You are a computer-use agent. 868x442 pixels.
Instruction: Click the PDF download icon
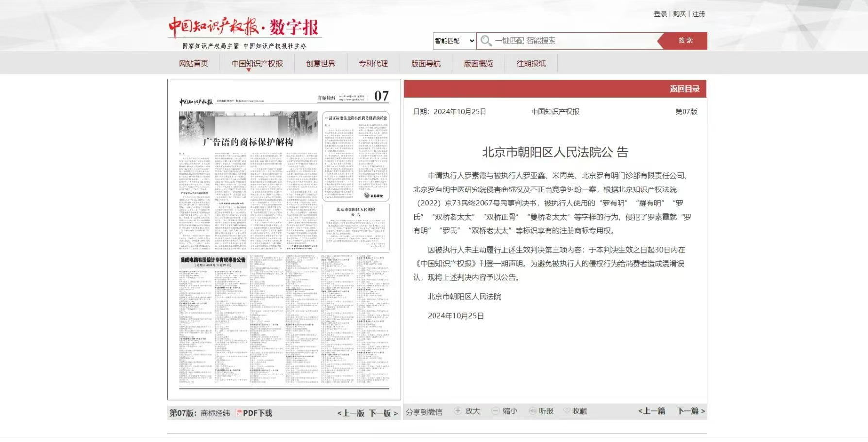point(238,413)
